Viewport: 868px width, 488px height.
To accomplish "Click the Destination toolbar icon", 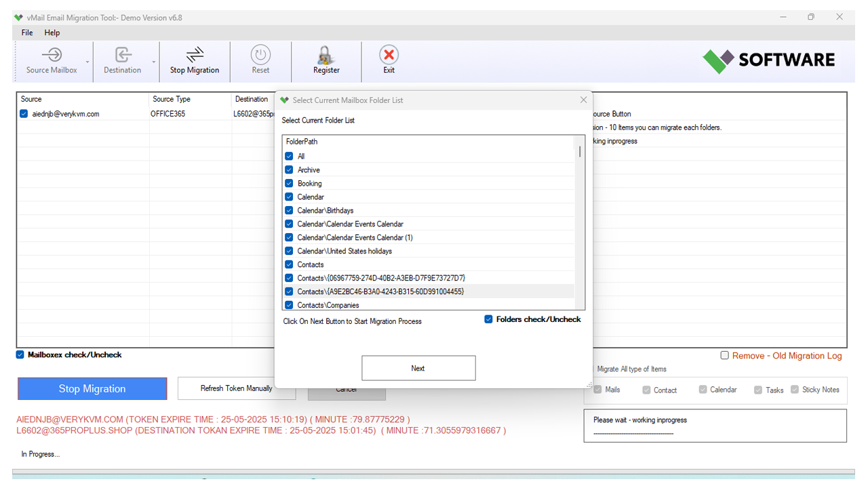I will click(x=123, y=55).
